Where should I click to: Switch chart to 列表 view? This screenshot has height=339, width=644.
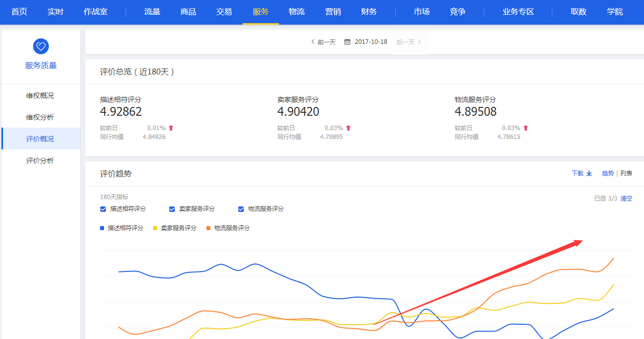[x=626, y=173]
